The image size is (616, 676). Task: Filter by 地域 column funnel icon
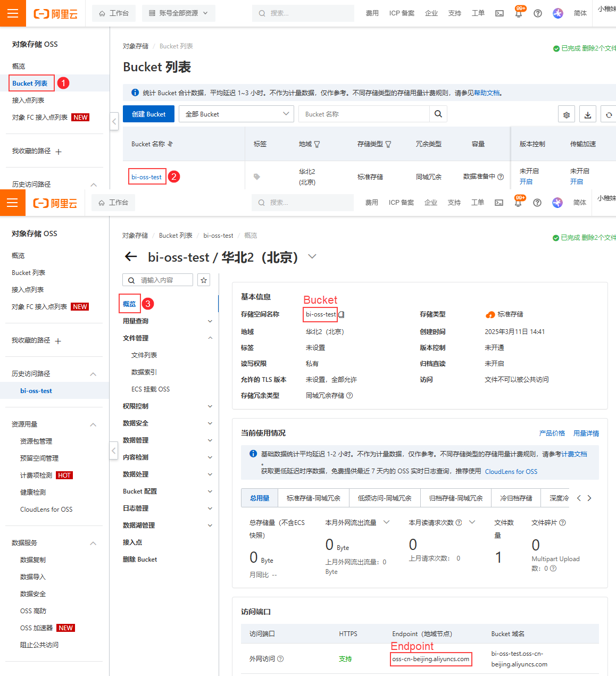(317, 144)
